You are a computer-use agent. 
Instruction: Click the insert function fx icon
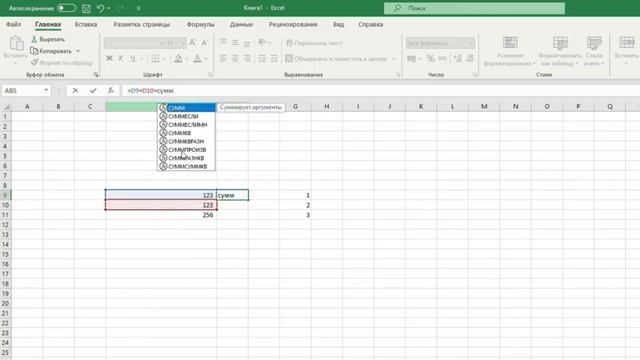coord(111,91)
